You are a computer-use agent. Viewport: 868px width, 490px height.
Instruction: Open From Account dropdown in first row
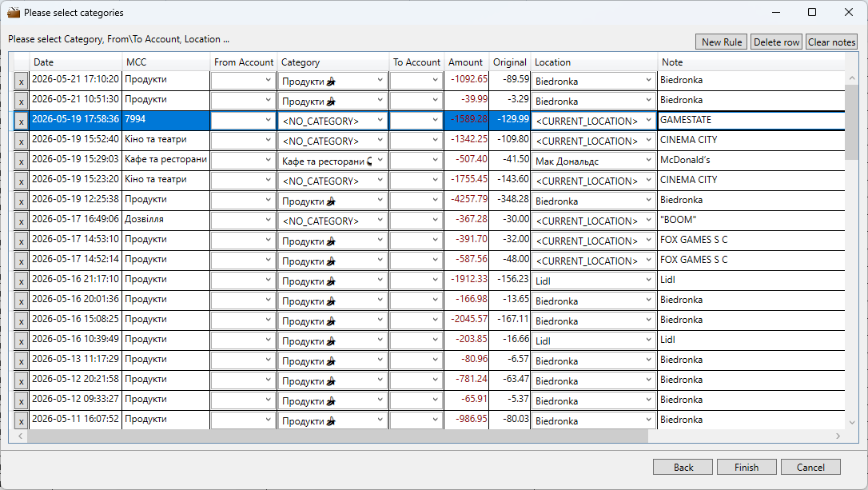[x=268, y=80]
